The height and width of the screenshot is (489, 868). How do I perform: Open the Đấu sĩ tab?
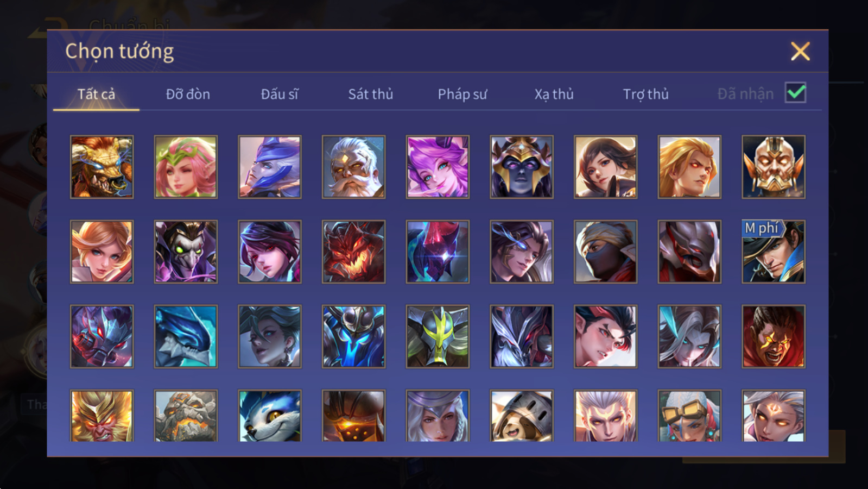[x=280, y=94]
